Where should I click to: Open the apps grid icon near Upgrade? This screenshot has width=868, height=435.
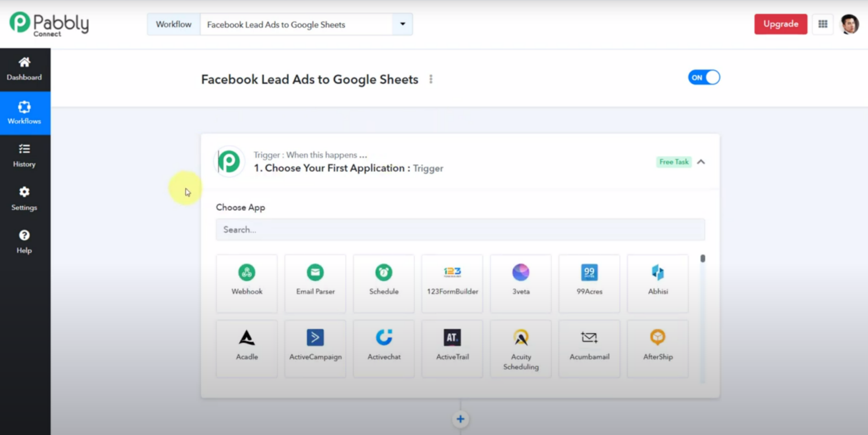point(823,24)
